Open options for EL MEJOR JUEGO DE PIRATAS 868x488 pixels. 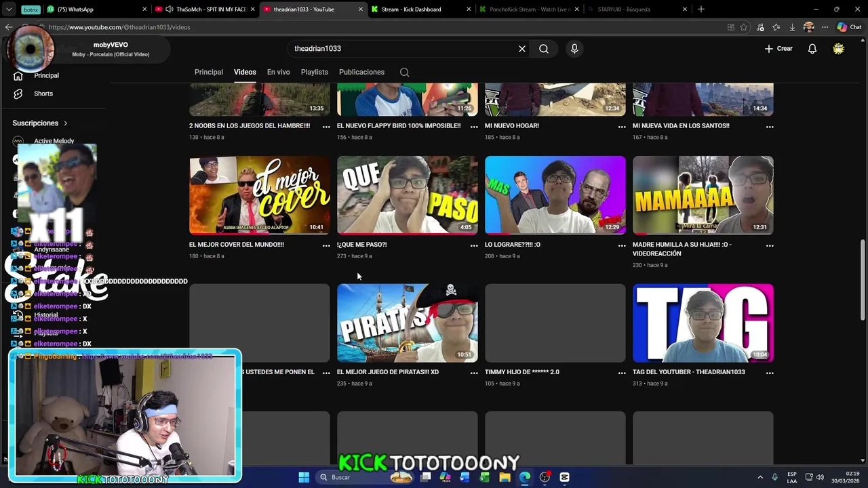[474, 373]
